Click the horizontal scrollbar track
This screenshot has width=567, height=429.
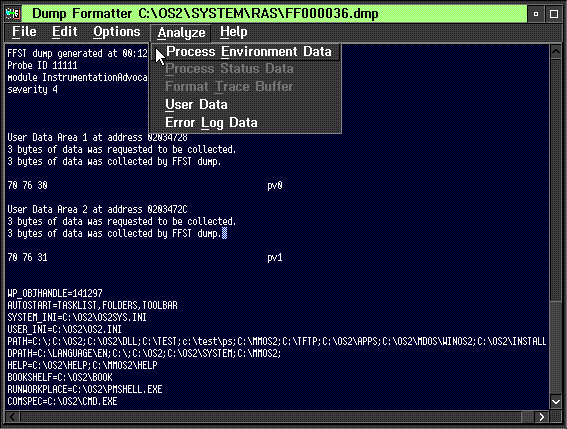[x=271, y=417]
